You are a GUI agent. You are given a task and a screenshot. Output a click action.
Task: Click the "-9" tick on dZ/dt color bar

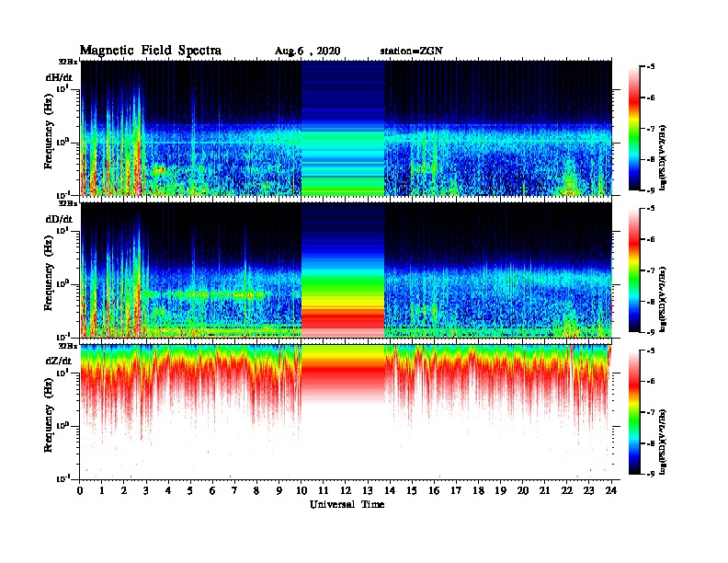[651, 474]
